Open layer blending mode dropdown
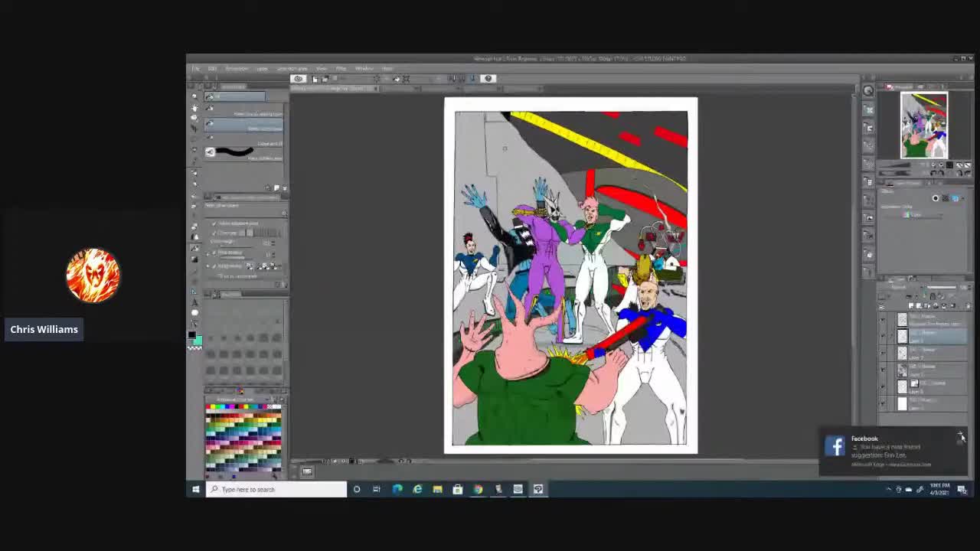The image size is (980, 551). click(898, 288)
